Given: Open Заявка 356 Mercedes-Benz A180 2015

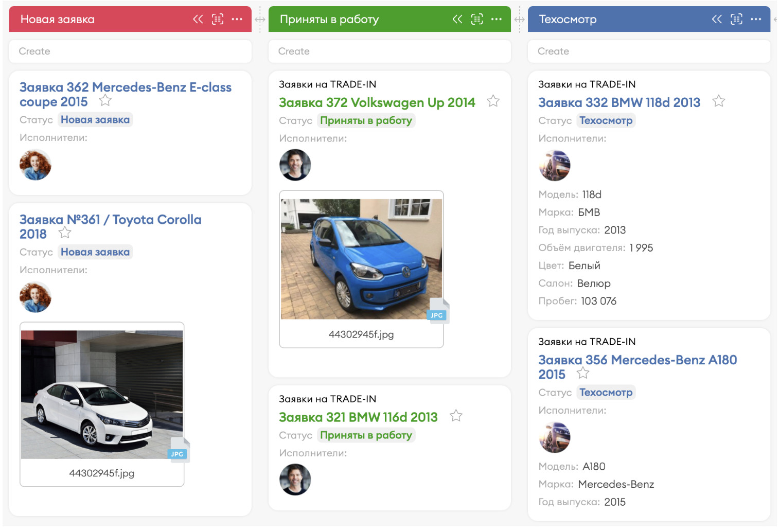Looking at the screenshot, I should click(x=638, y=367).
